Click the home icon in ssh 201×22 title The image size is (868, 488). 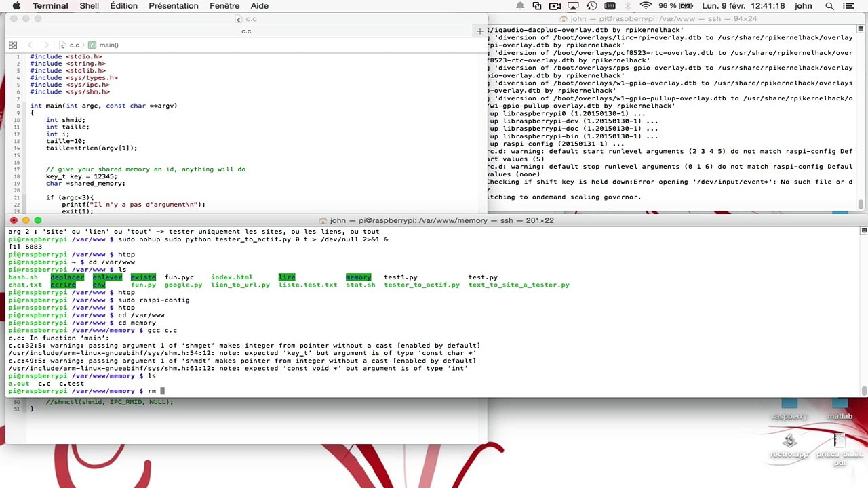coord(323,220)
